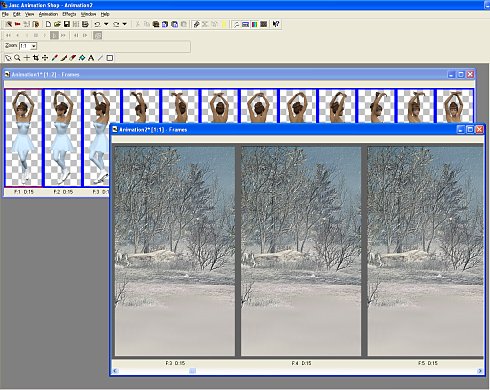Click the Animation2 Frames window title bar
This screenshot has height=390, width=490.
click(298, 130)
